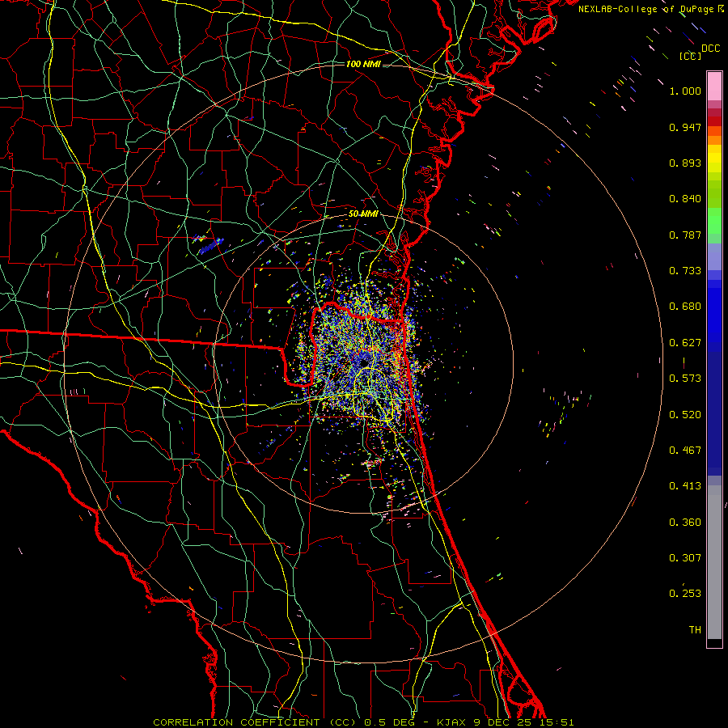Click the 0.573 legend value

pyautogui.click(x=685, y=379)
